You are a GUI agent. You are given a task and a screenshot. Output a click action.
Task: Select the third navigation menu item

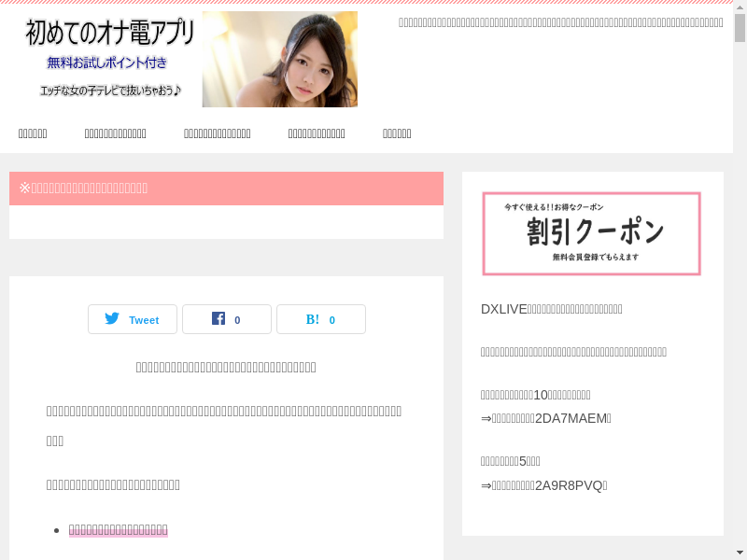(x=217, y=133)
